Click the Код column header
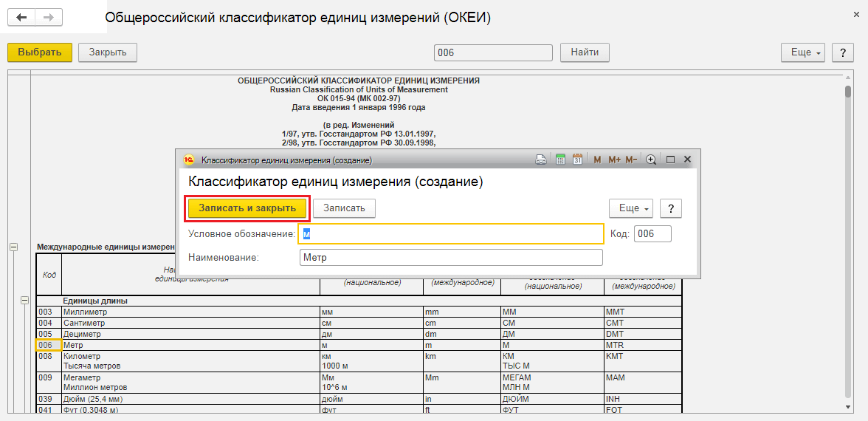 click(x=49, y=274)
